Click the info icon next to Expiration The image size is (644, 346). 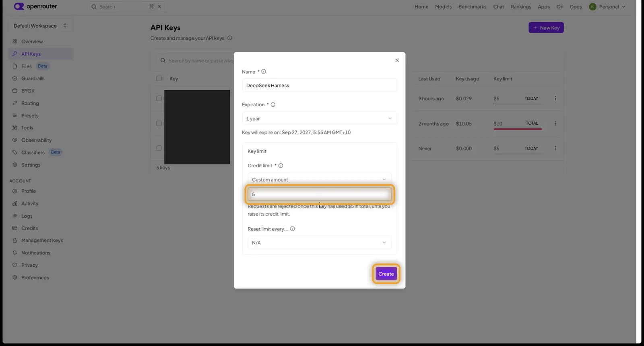[273, 105]
